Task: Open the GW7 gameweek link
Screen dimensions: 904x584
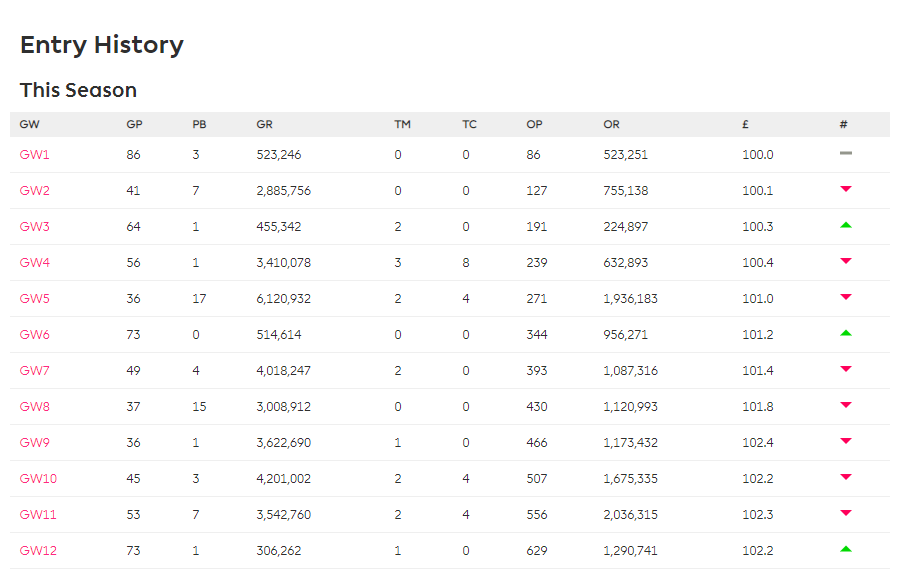Action: click(x=35, y=371)
